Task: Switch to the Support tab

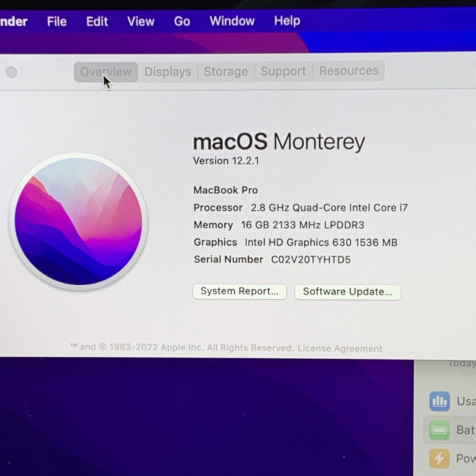Action: 283,71
